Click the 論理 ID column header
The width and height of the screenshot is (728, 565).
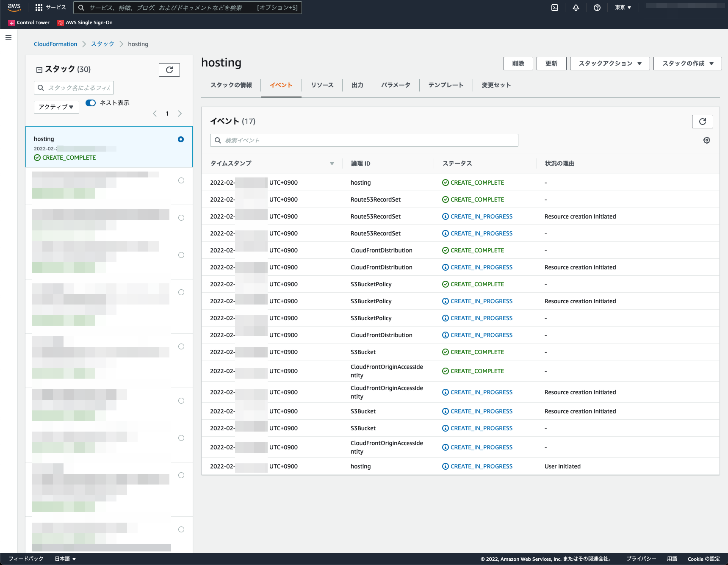(361, 163)
